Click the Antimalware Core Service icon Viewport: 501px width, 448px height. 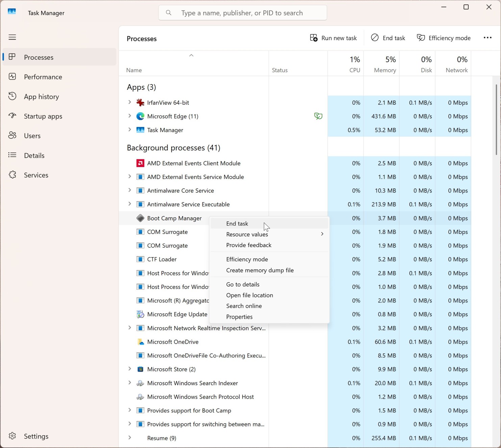click(140, 191)
